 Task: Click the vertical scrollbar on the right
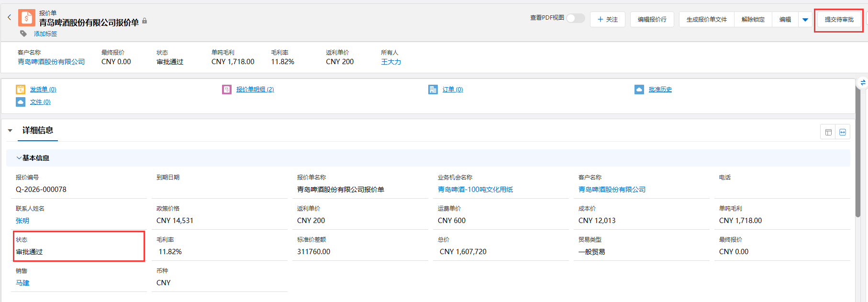(x=858, y=153)
